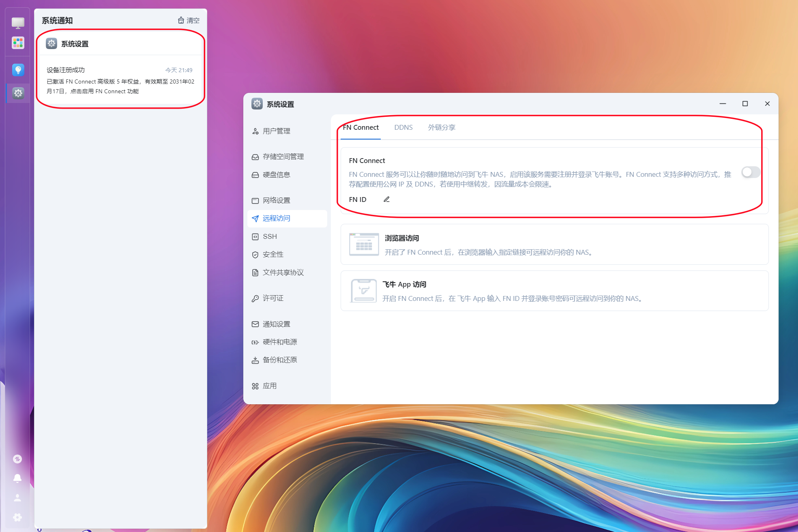Select the FN Connect tab
Image resolution: width=798 pixels, height=532 pixels.
point(360,127)
